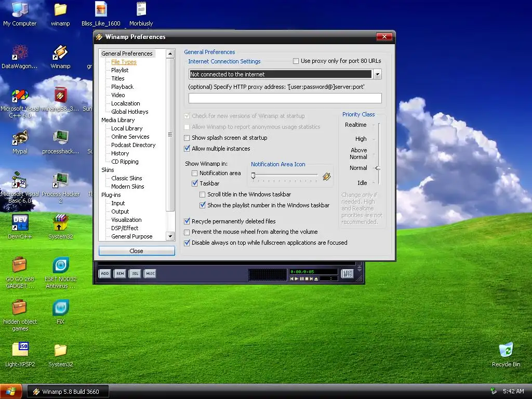Click the system tray icon beside the clock
This screenshot has width=532, height=399.
pyautogui.click(x=494, y=391)
